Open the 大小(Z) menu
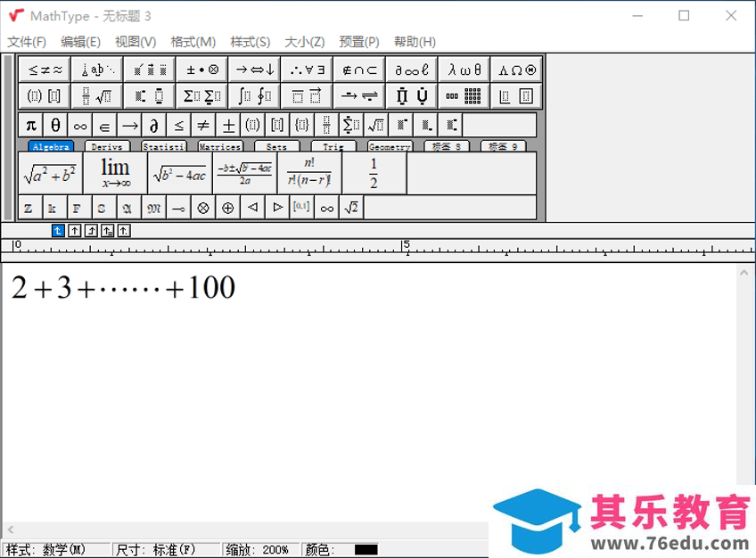This screenshot has width=756, height=558. click(305, 42)
